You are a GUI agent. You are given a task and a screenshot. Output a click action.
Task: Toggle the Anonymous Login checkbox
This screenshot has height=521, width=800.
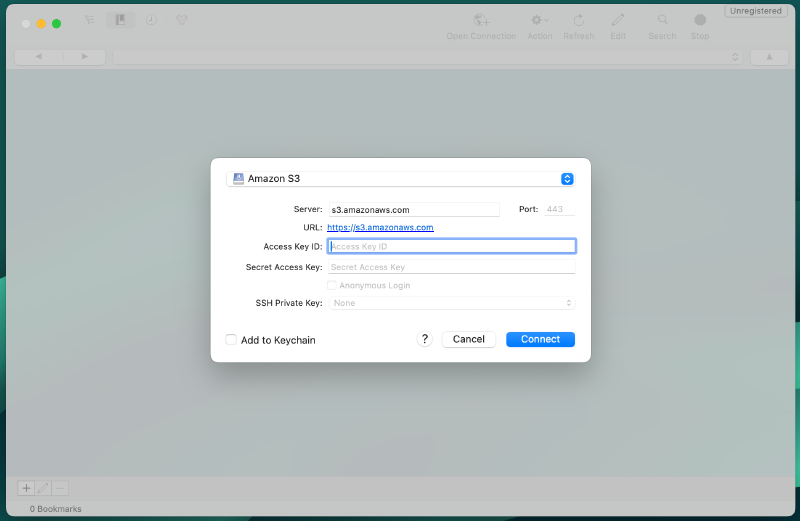point(332,285)
